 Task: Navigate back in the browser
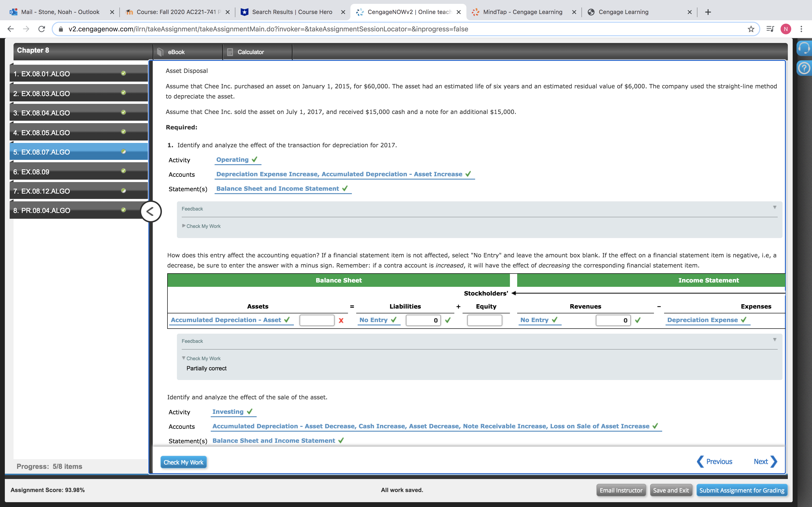click(x=10, y=29)
